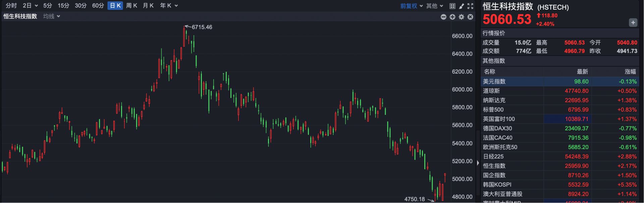Zoom out chart with minus icon
The image size is (644, 203).
click(443, 17)
